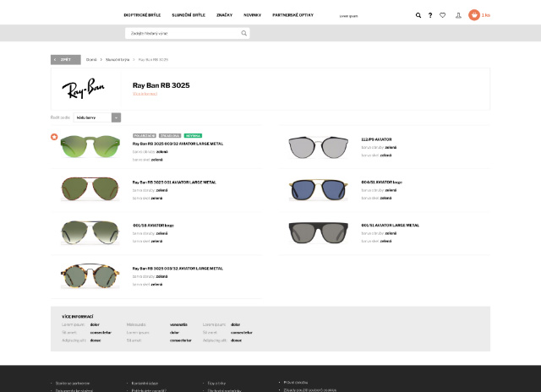Go to Značky menu item
Viewport: 541px width, 392px height.
(224, 15)
